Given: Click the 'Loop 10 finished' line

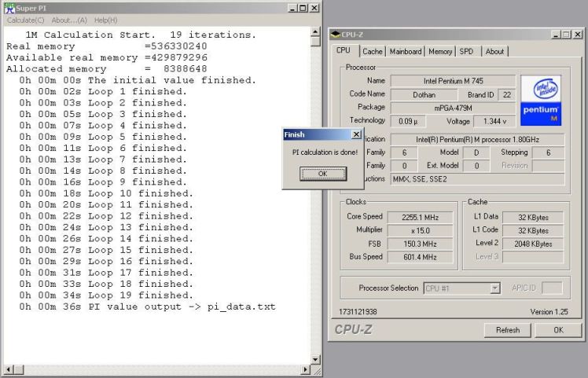Looking at the screenshot, I should pos(106,193).
